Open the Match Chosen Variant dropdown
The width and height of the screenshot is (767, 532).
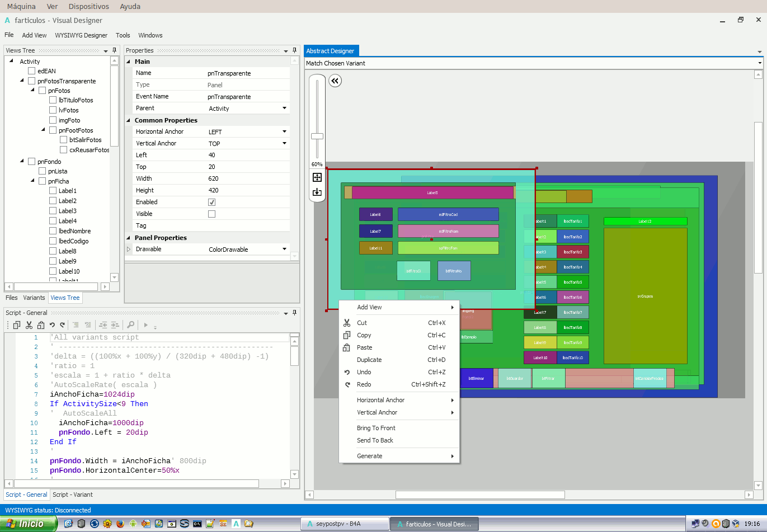[x=759, y=63]
